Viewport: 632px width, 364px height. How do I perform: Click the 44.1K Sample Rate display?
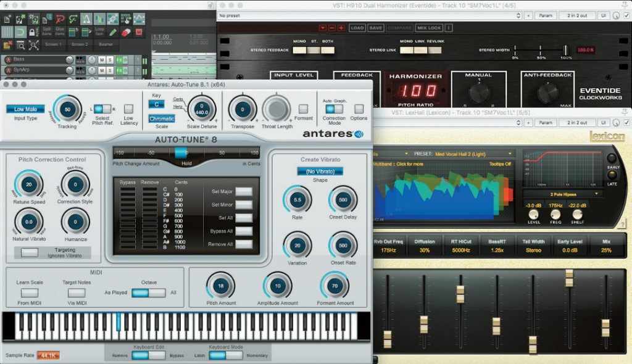[48, 355]
